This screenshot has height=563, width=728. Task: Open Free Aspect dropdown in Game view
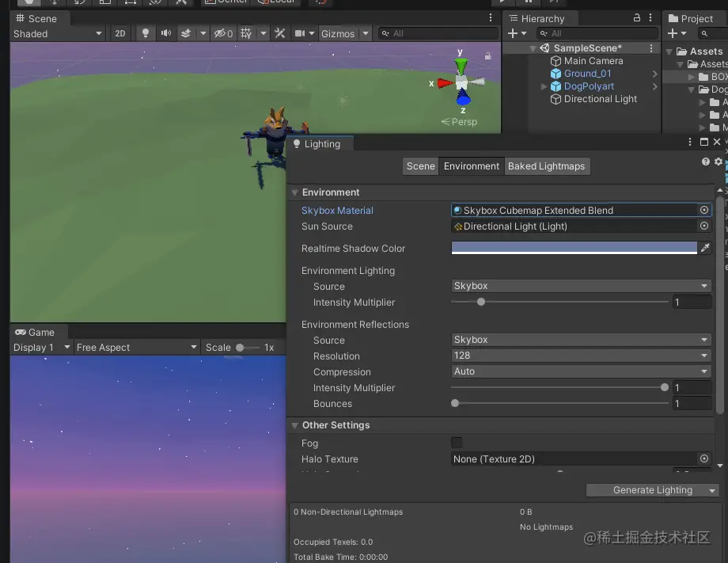click(136, 348)
